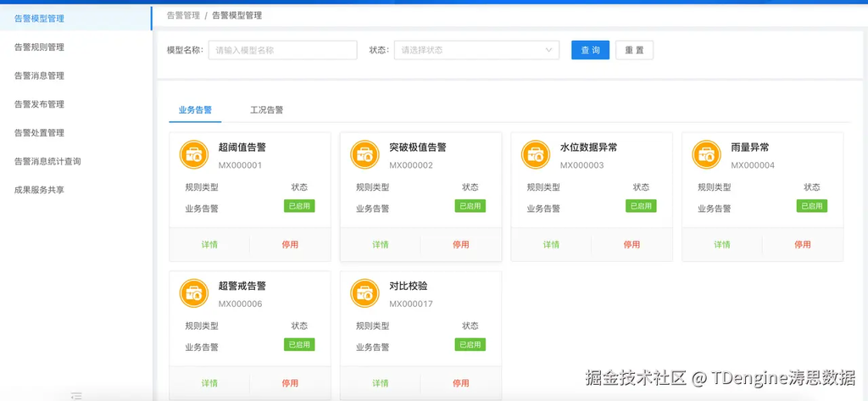Click the 水位数据异常 card's orange model icon
This screenshot has width=868, height=401.
[536, 154]
